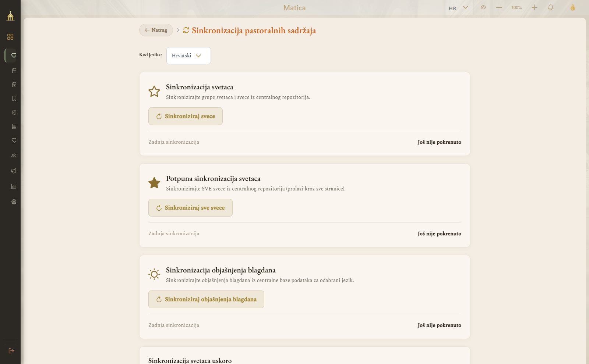Click Sinkroniziraj objašnjenja blagdana button

(206, 299)
